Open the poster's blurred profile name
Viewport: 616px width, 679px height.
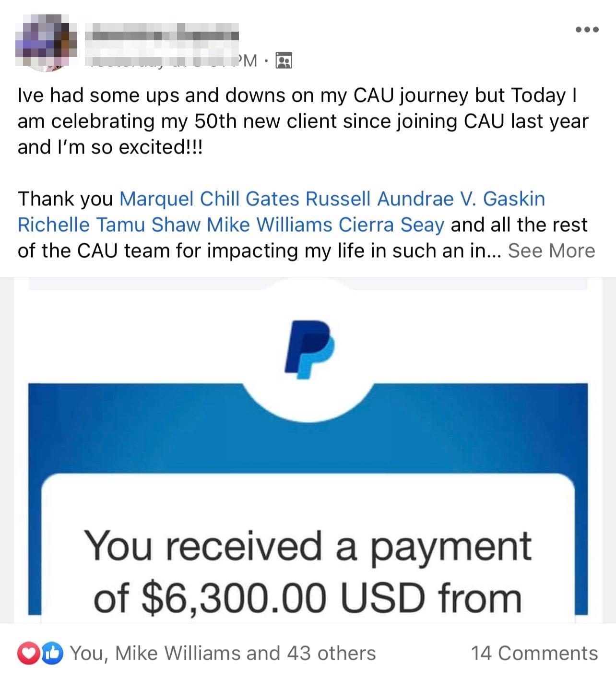coord(162,36)
